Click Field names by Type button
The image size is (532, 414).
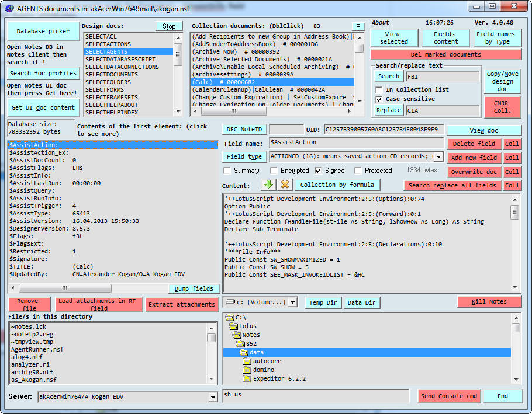pyautogui.click(x=497, y=38)
